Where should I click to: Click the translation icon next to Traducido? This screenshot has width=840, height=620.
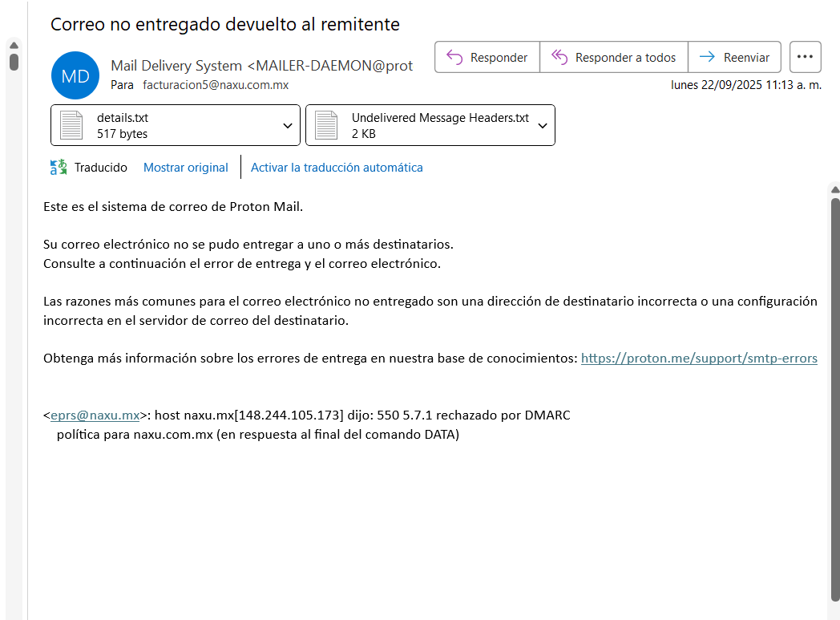pos(59,168)
